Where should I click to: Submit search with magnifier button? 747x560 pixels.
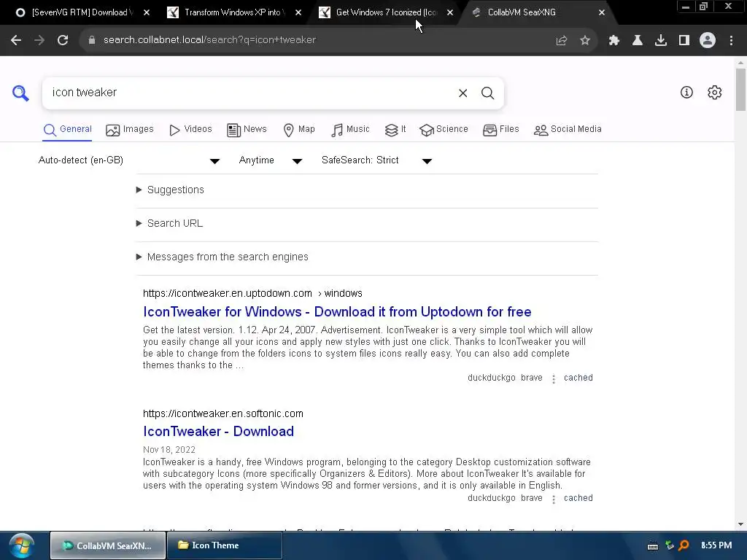click(x=487, y=93)
